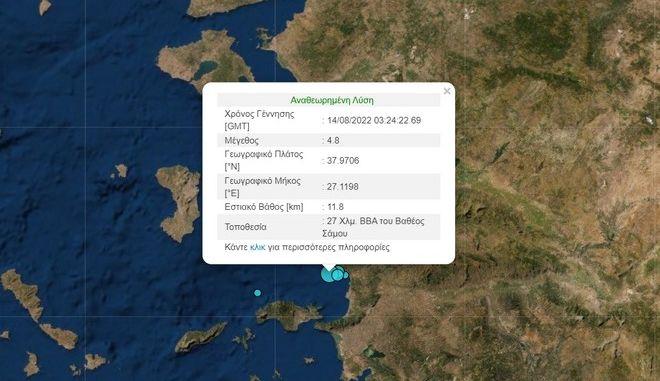Image resolution: width=660 pixels, height=381 pixels.
Task: Select the isolated small earthquake marker northwest of Samos
Action: [257, 293]
